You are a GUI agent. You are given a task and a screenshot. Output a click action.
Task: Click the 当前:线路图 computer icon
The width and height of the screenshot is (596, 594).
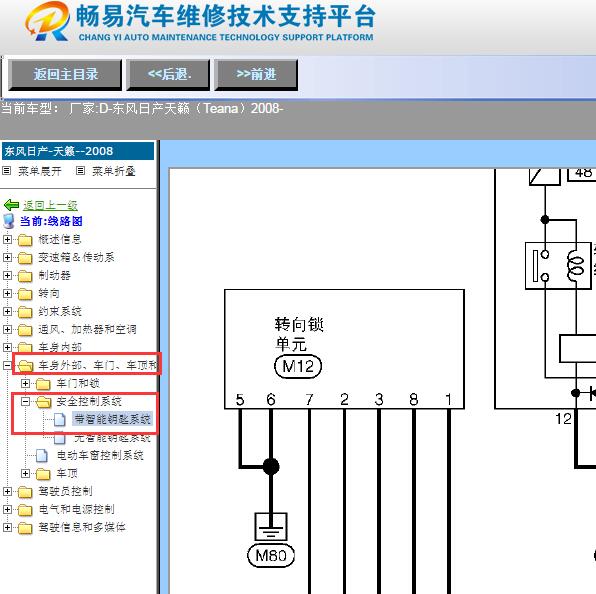(9, 221)
